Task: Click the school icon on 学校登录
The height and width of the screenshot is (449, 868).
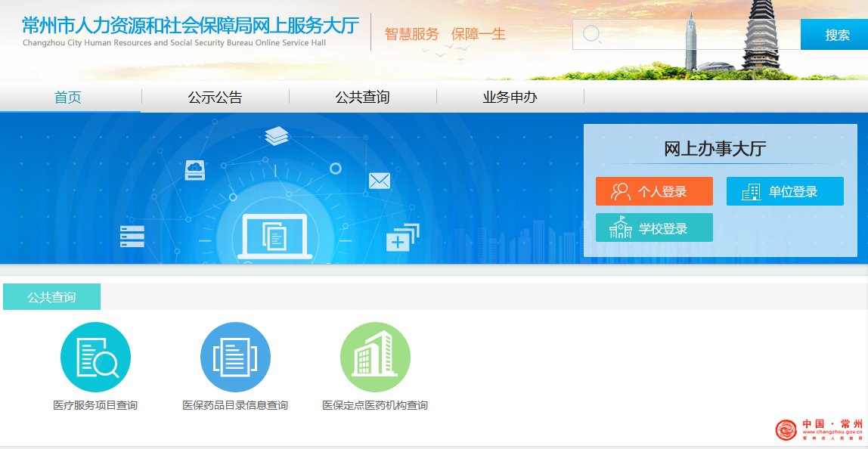Action: coord(620,228)
